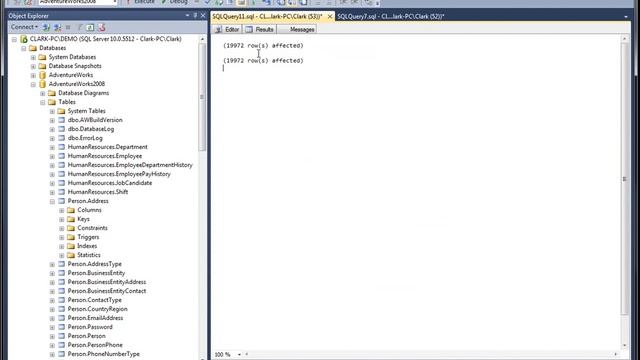This screenshot has height=360, width=640.
Task: Collapse the Databases node
Action: [24, 49]
